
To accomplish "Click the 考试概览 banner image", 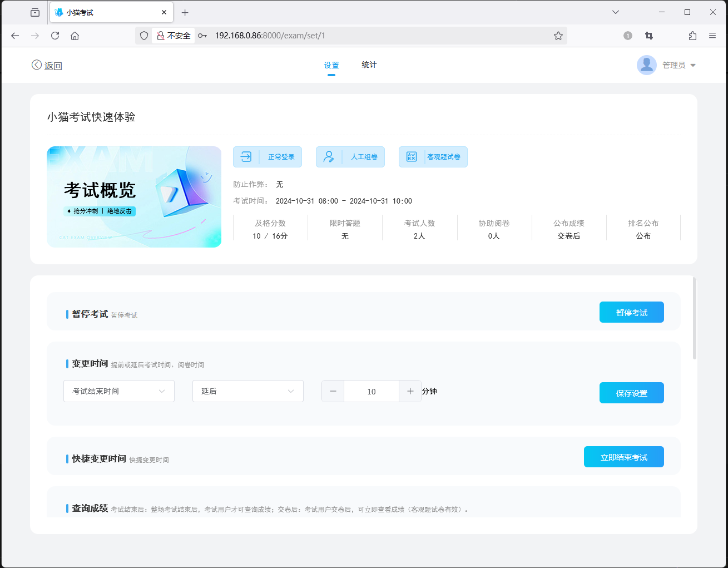I will point(134,197).
